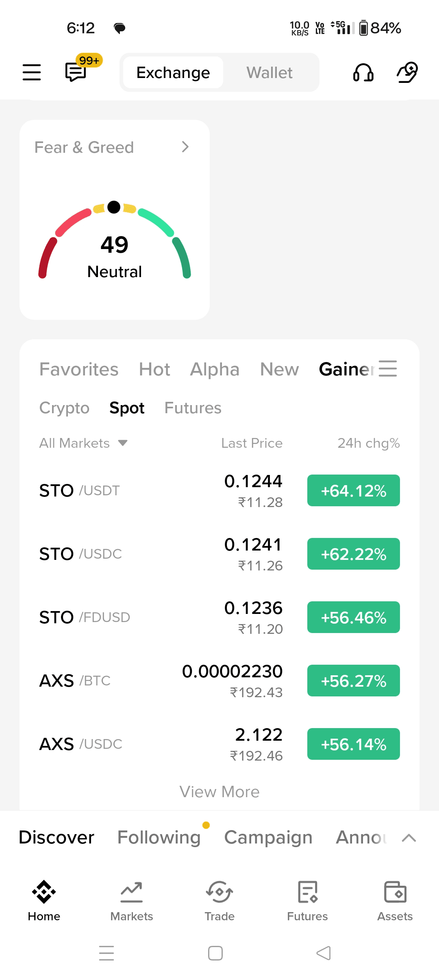The image size is (439, 980).
Task: Open the Following feed tab
Action: [x=159, y=837]
